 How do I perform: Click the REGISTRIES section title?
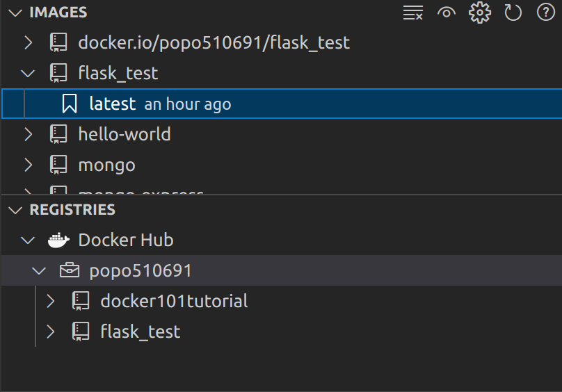point(72,210)
